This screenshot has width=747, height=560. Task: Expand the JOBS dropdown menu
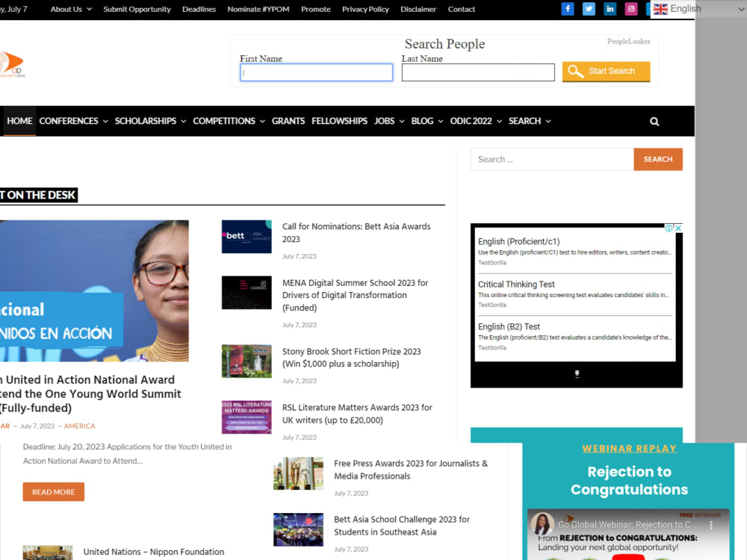[x=388, y=120]
